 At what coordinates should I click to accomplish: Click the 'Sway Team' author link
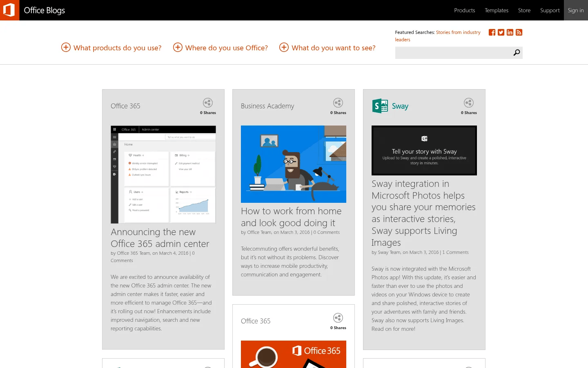(389, 252)
